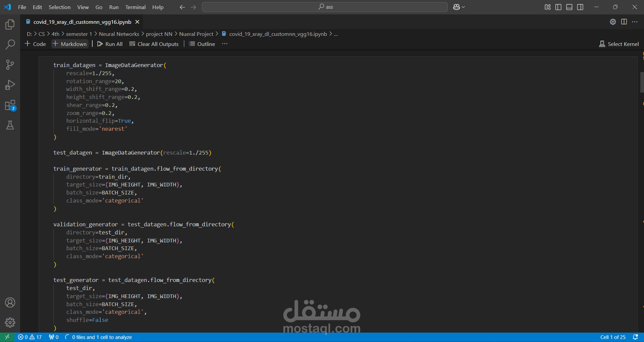Click '4th' breadcrumb segment
The height and width of the screenshot is (342, 644).
click(55, 34)
